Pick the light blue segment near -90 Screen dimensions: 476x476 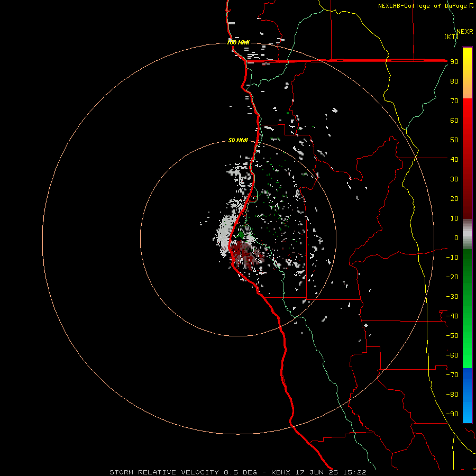pos(467,413)
